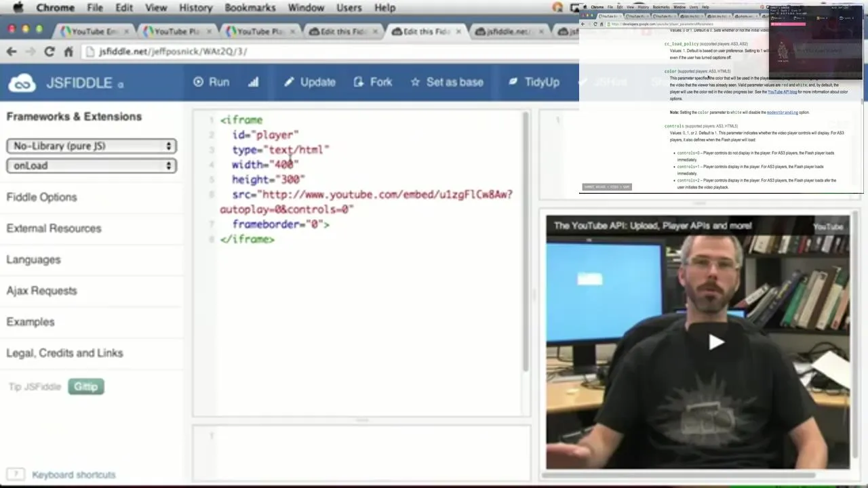This screenshot has height=488, width=868.
Task: Click the Set as base star button
Action: (447, 82)
